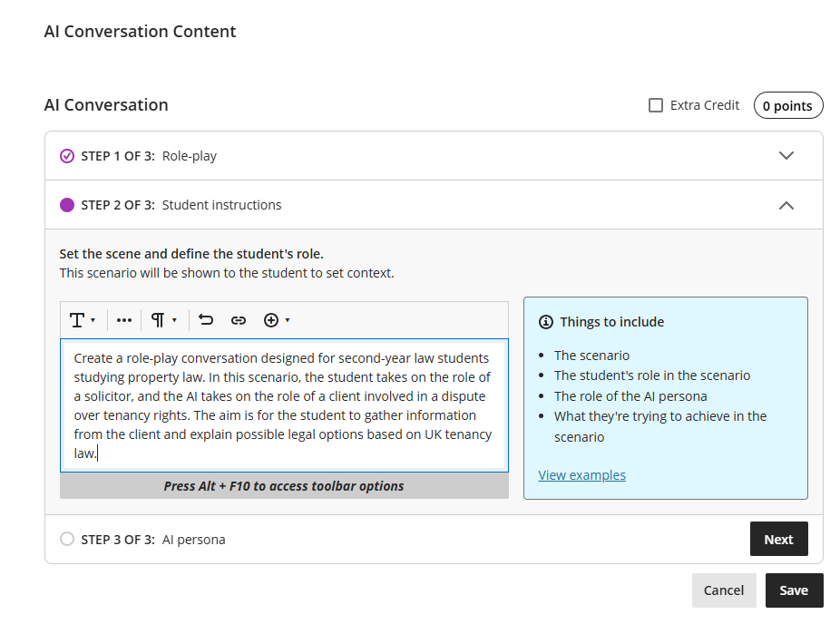Open the insert content plus menu
Viewport: 840px width, 624px height.
[276, 320]
